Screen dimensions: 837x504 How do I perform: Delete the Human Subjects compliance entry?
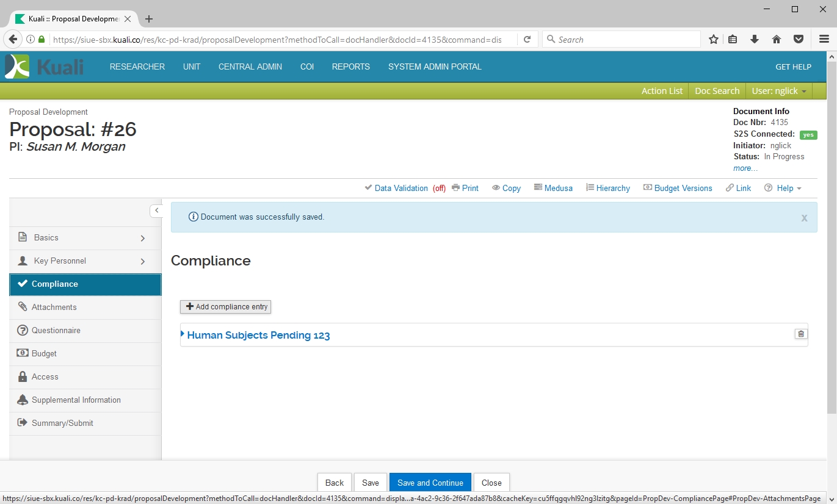(801, 334)
